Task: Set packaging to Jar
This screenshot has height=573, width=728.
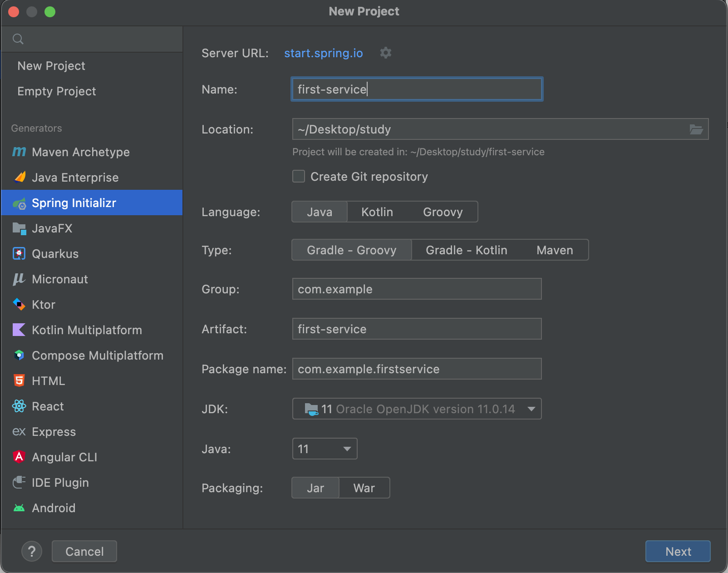Action: pyautogui.click(x=315, y=488)
